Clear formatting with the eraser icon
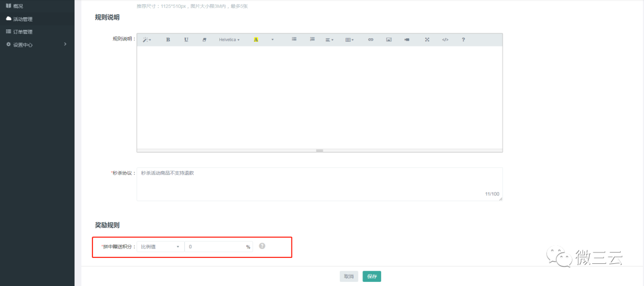 click(205, 39)
